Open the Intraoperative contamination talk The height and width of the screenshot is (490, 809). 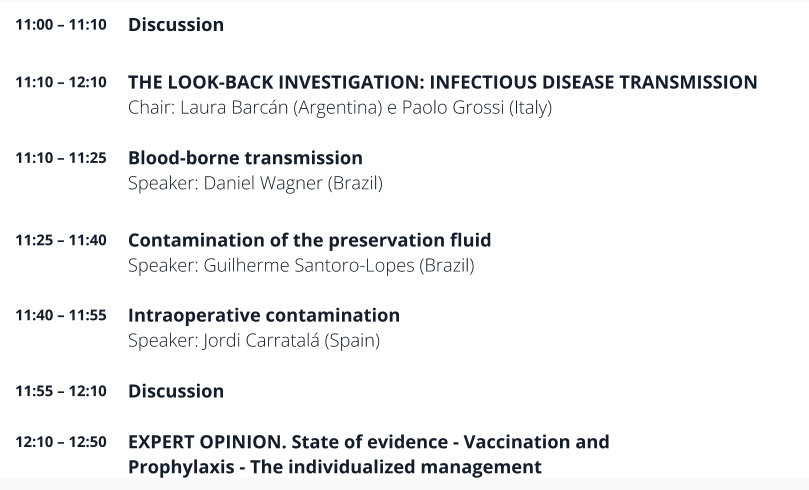pyautogui.click(x=264, y=315)
